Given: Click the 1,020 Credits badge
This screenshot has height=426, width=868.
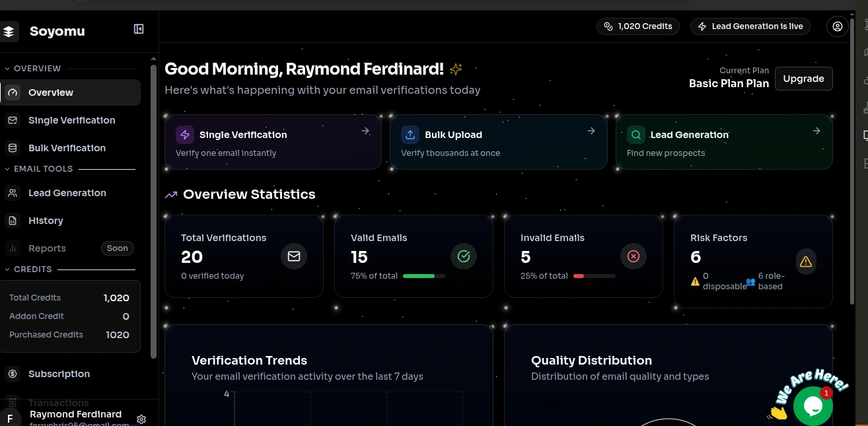Looking at the screenshot, I should pos(638,26).
